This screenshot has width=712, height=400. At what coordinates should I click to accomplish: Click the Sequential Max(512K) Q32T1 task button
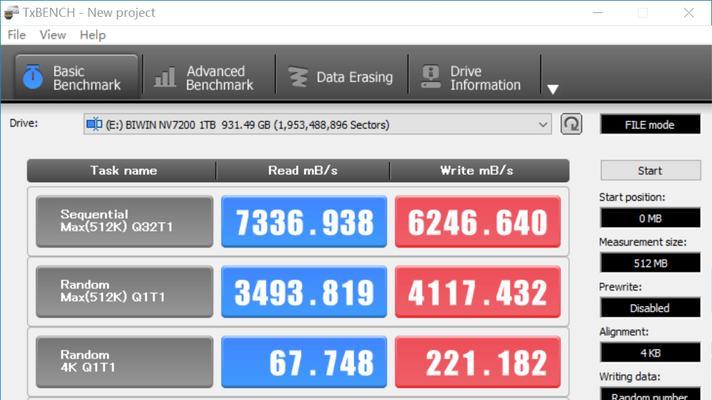click(x=124, y=222)
